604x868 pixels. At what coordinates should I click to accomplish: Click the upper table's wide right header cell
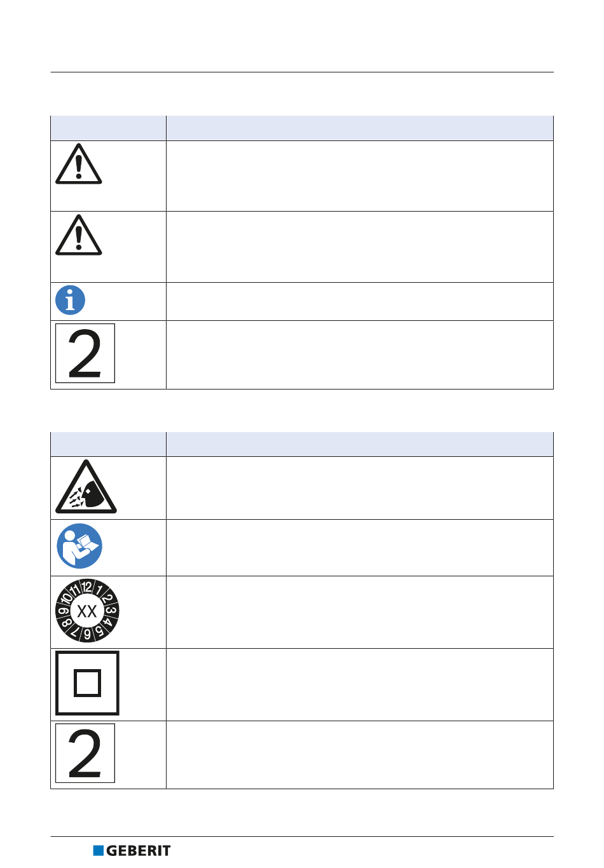[360, 128]
